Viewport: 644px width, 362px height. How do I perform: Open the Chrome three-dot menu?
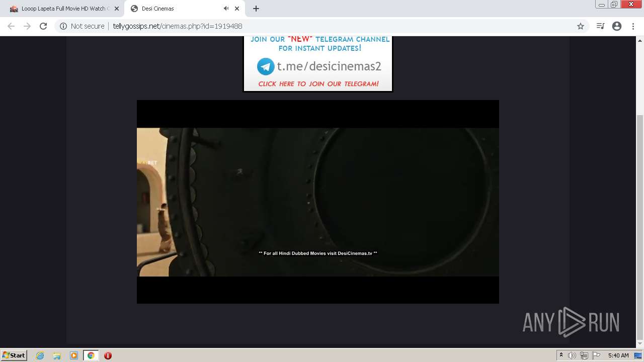(x=633, y=26)
